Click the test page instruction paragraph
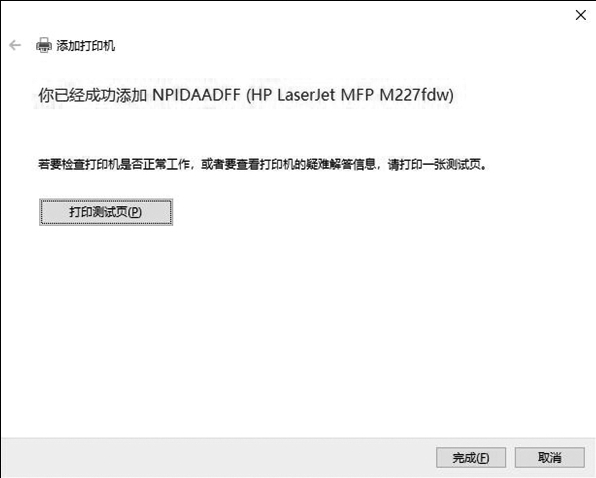 point(262,165)
